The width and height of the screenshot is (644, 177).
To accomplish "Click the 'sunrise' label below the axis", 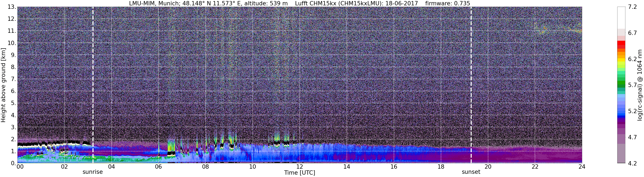I will [92, 172].
